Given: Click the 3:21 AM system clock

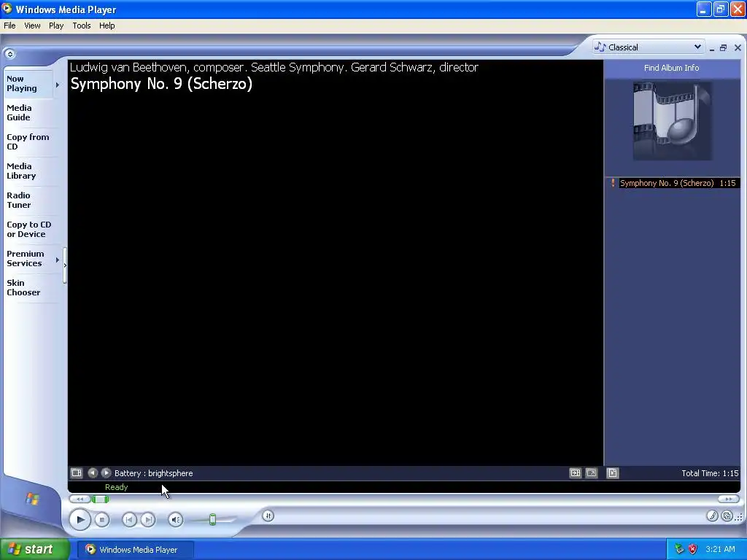Looking at the screenshot, I should pyautogui.click(x=720, y=549).
